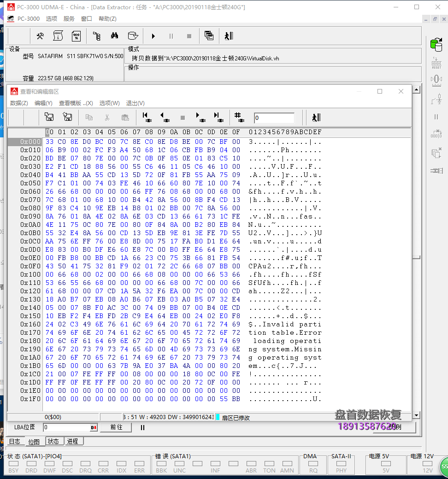The width and height of the screenshot is (448, 479).
Task: Click the main toolbar stop button
Action: pos(189,36)
